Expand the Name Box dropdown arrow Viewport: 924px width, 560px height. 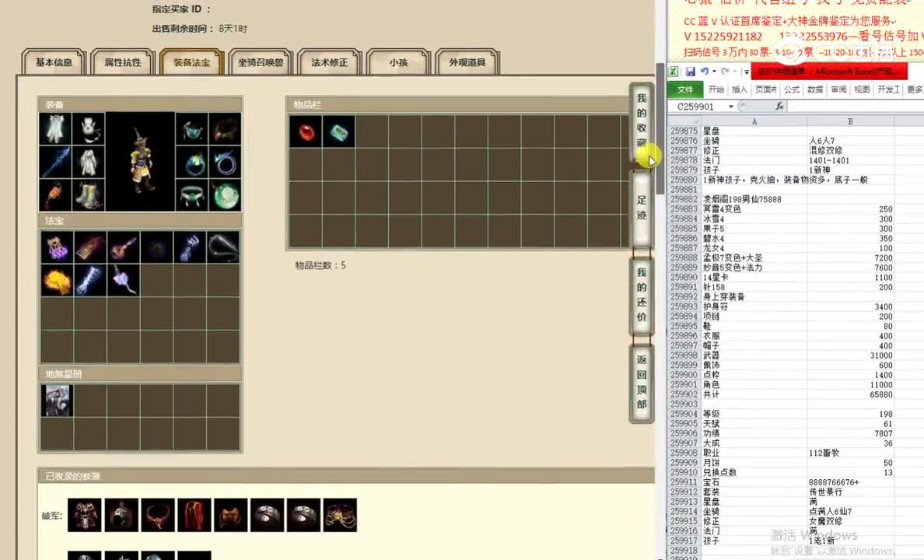(730, 107)
